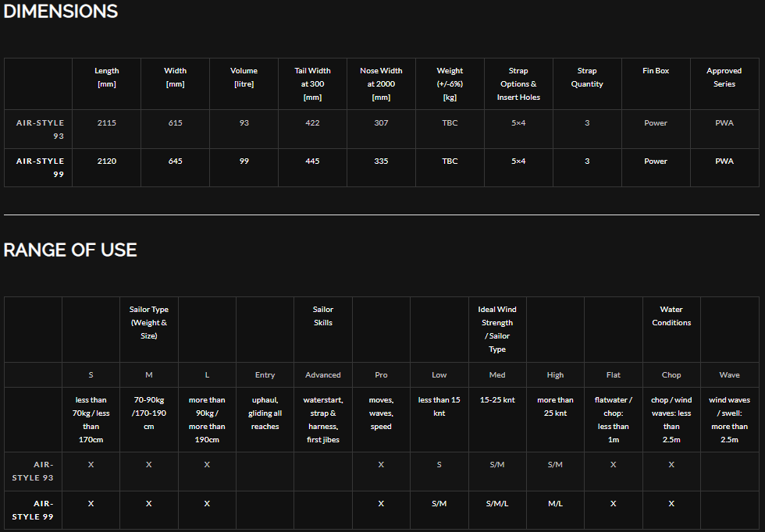The image size is (765, 532).
Task: Click the DIMENSIONS section heading
Action: [x=61, y=11]
